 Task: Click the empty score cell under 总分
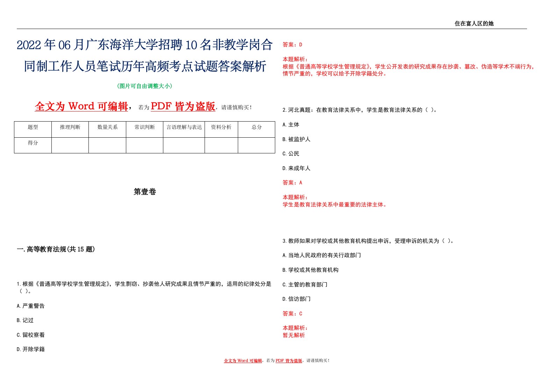coord(256,145)
